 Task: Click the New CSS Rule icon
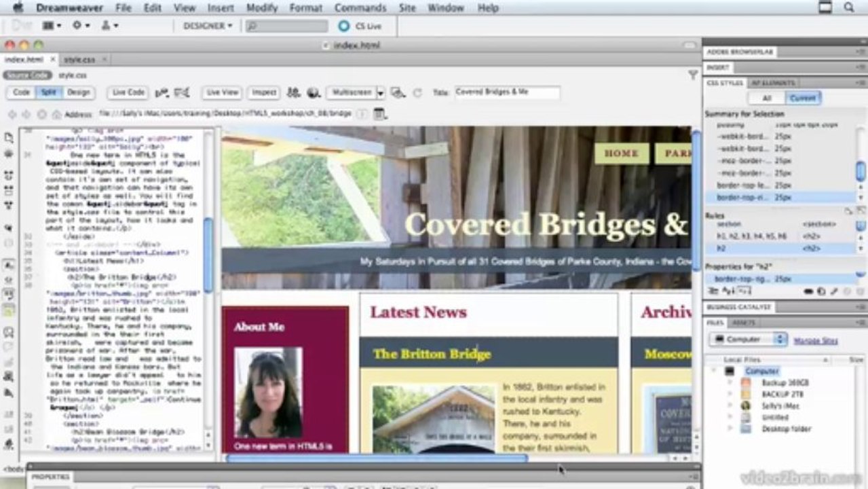point(822,291)
